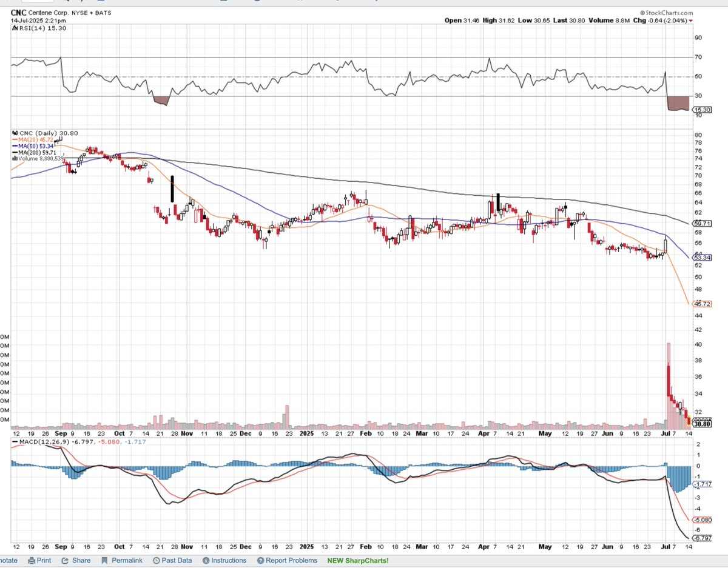Viewport: 728px width, 568px height.
Task: Click the -5.080 MACD signal tag
Action: [703, 520]
